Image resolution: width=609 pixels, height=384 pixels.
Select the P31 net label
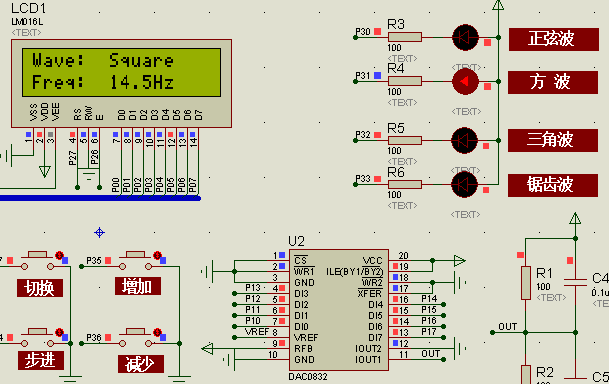[x=363, y=76]
